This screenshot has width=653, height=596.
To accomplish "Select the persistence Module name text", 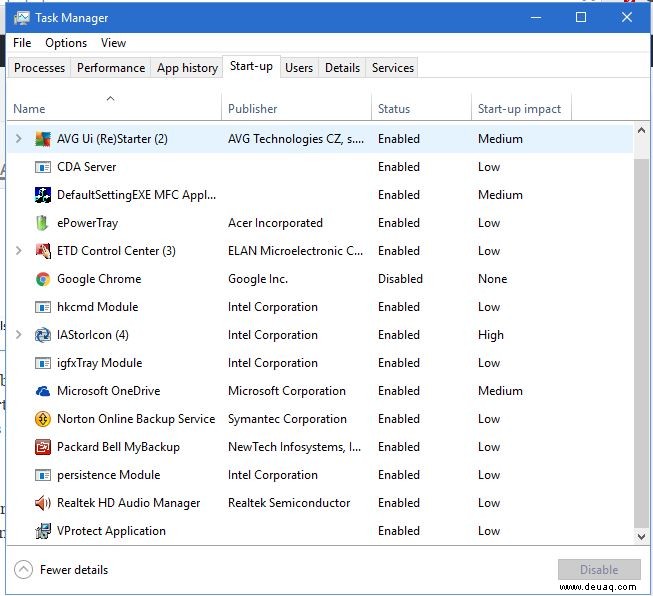I will coord(109,475).
